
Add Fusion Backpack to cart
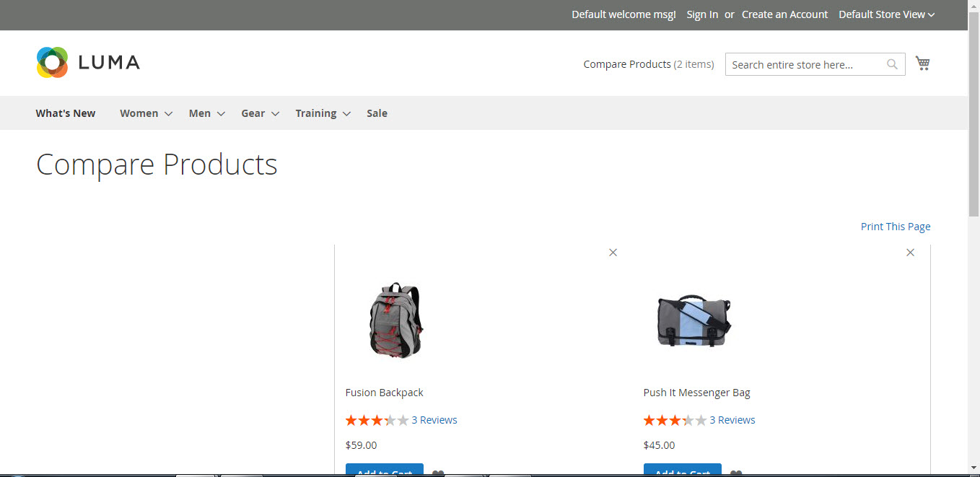click(385, 472)
